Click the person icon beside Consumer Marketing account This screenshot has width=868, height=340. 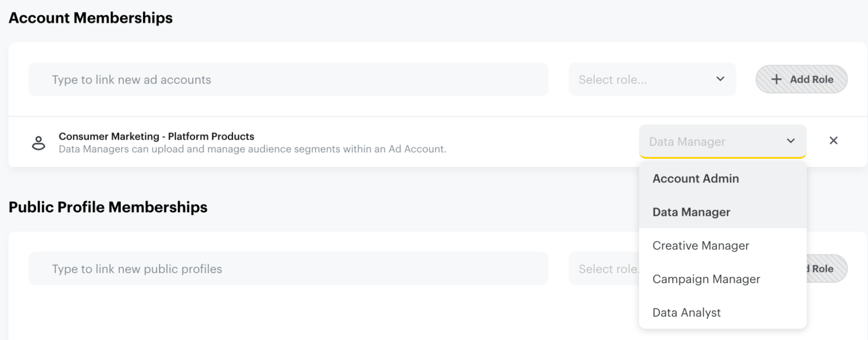pos(39,142)
